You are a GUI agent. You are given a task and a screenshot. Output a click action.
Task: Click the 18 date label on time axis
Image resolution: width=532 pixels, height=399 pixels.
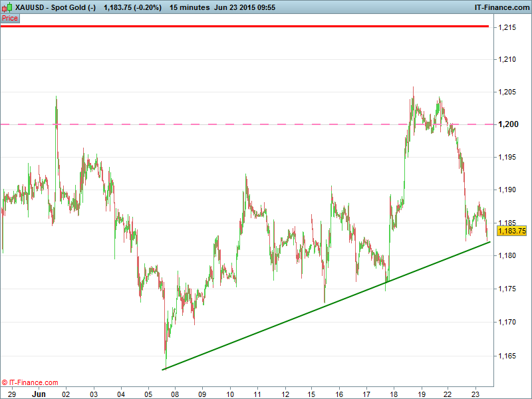pos(393,393)
